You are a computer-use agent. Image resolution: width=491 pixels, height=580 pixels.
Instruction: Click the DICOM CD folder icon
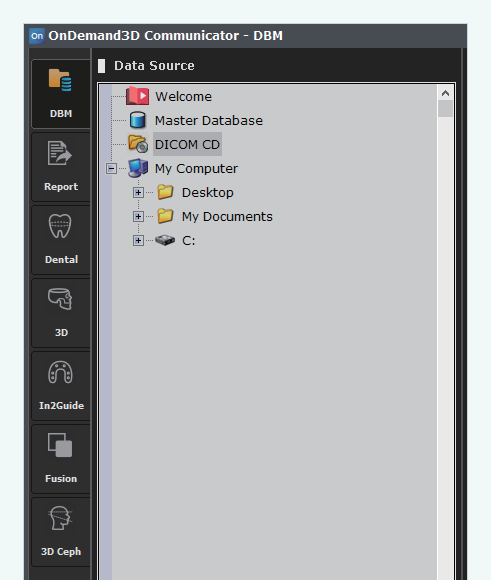138,144
